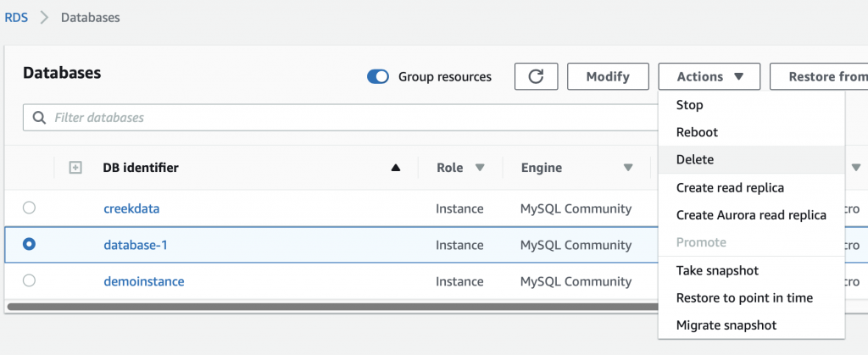
Task: Click the refresh databases icon button
Action: click(x=536, y=76)
